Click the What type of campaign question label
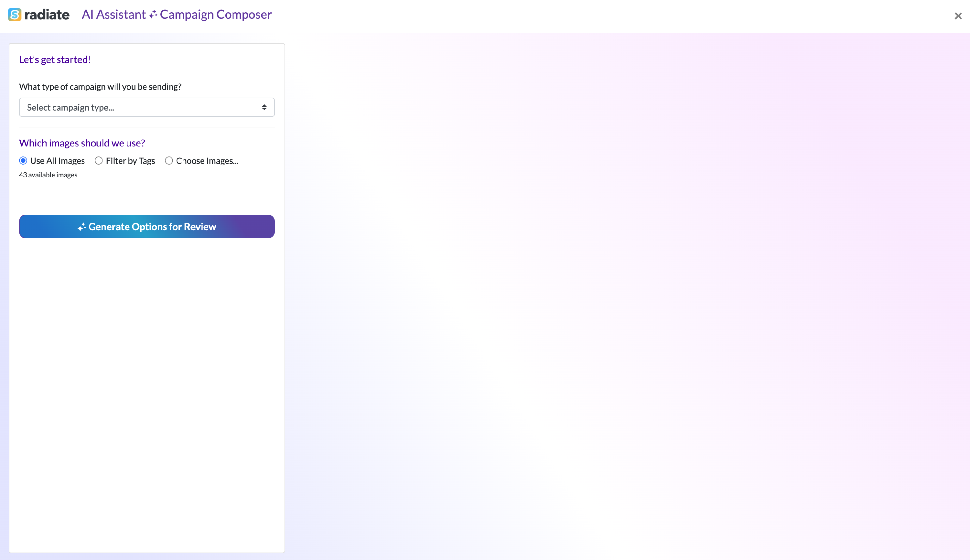970x560 pixels. pyautogui.click(x=100, y=87)
